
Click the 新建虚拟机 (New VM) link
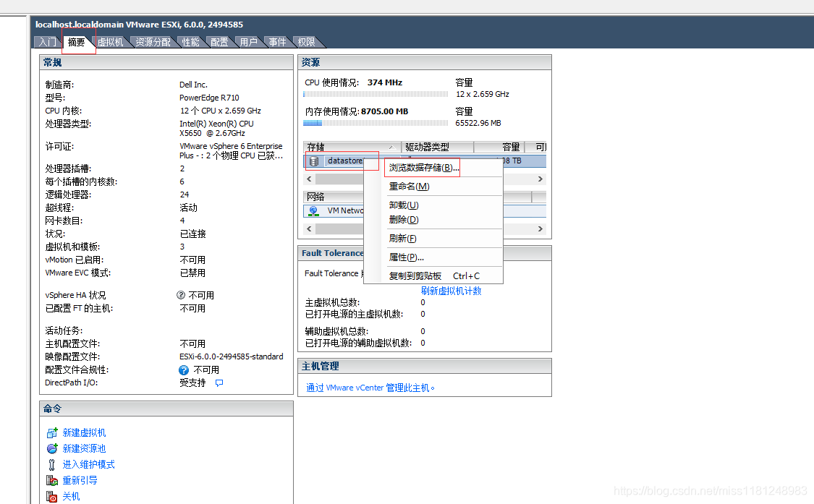[x=84, y=433]
